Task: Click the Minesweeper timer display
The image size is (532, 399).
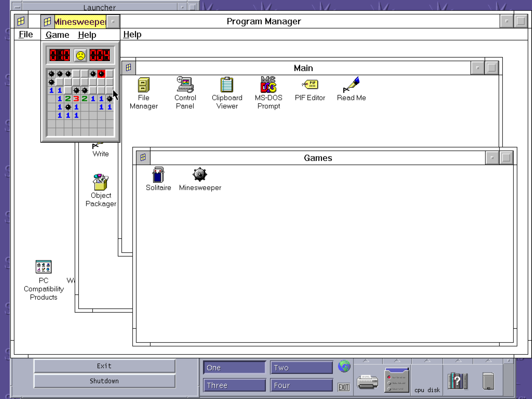Action: pos(100,55)
